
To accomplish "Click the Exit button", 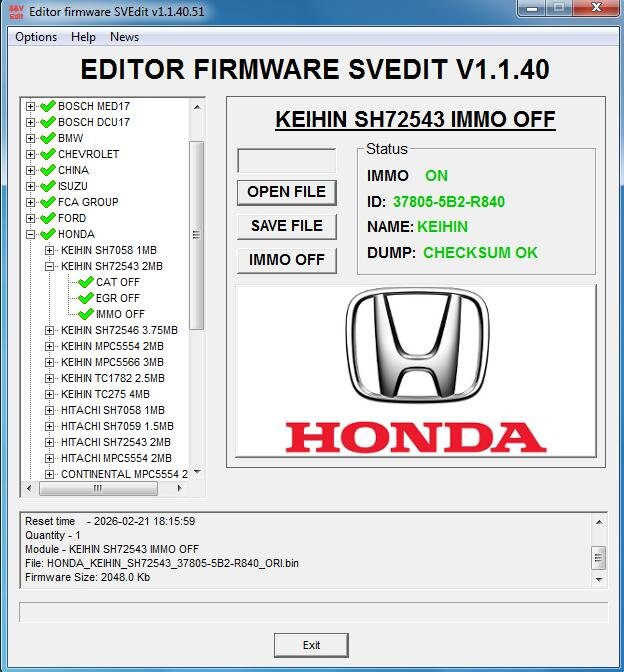I will coord(311,645).
